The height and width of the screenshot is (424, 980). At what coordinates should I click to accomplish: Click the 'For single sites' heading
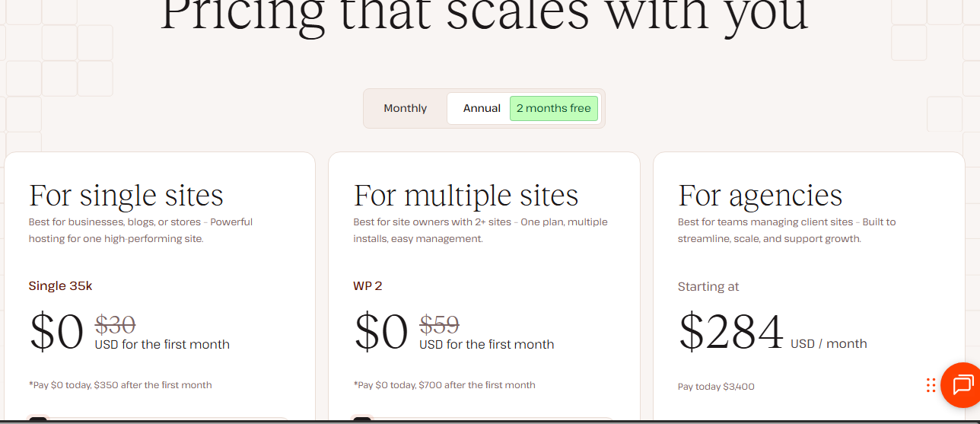126,196
